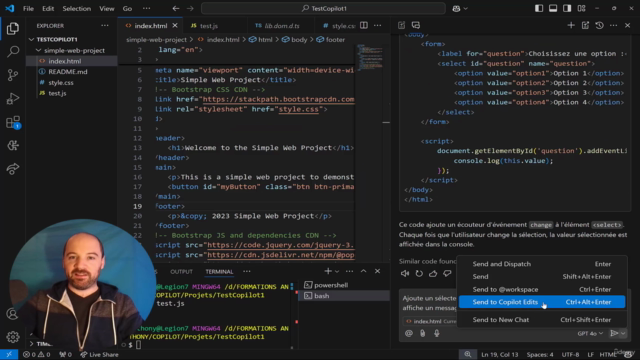Change encoding via UTF-8 status
Screen dimensions: 640x360
pos(570,355)
